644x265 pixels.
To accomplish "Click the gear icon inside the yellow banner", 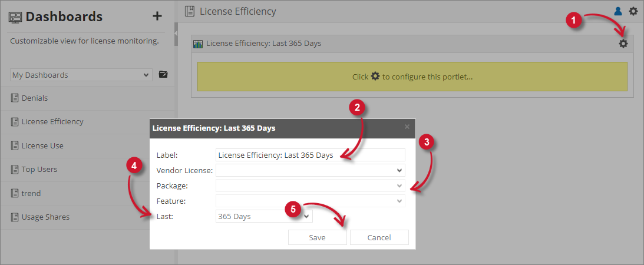I will click(x=375, y=77).
